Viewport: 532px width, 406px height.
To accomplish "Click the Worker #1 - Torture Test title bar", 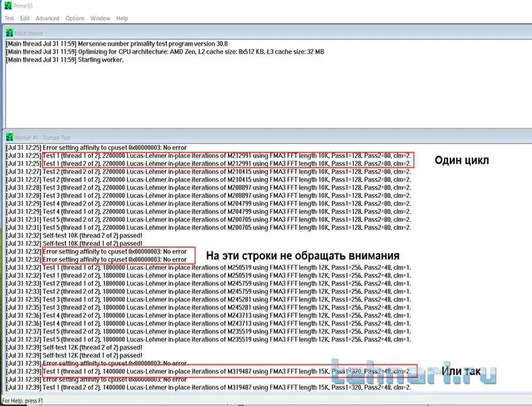I will pyautogui.click(x=268, y=137).
